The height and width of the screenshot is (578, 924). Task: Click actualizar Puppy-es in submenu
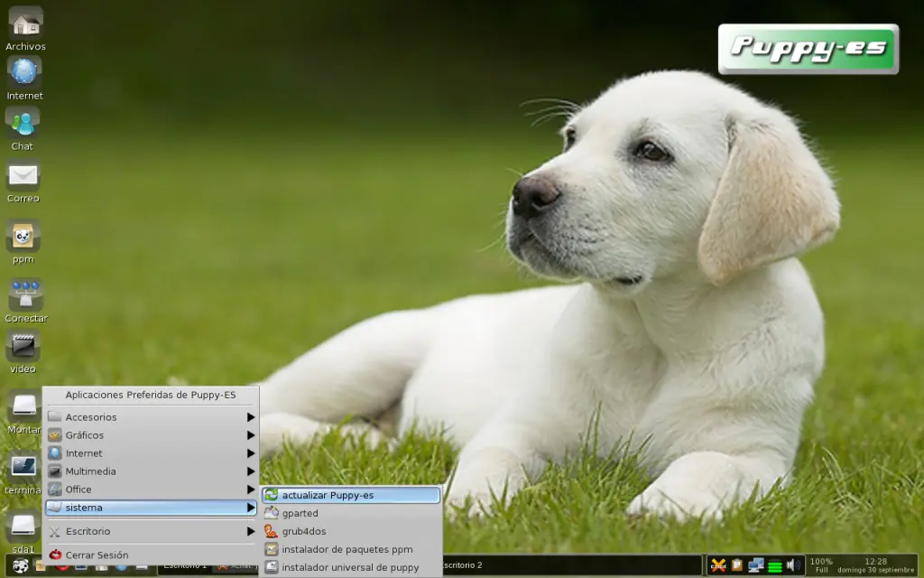[x=351, y=495]
